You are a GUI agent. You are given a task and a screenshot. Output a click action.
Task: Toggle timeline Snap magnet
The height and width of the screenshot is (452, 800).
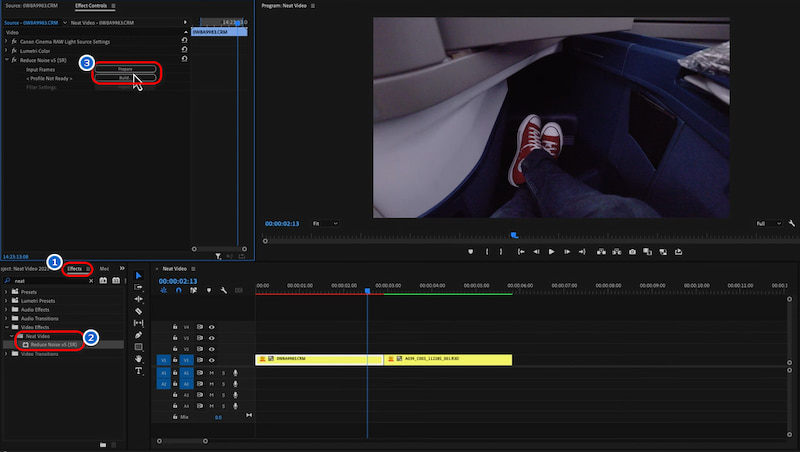click(x=179, y=290)
